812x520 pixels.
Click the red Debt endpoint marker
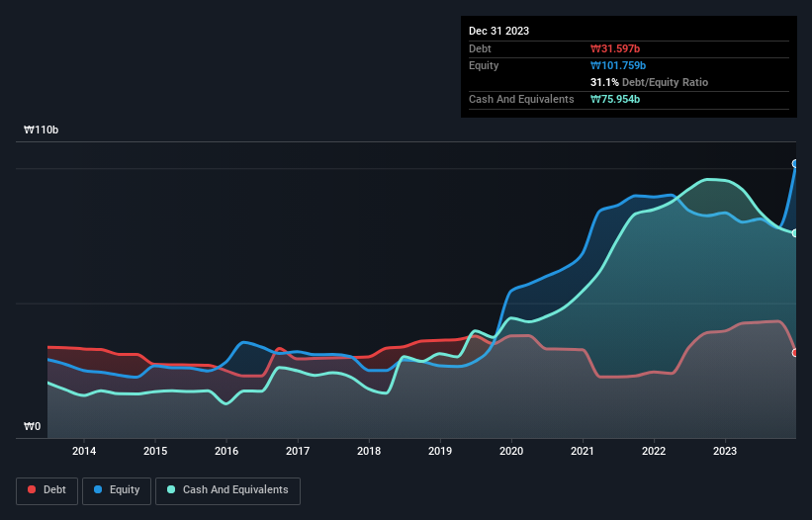(x=795, y=352)
